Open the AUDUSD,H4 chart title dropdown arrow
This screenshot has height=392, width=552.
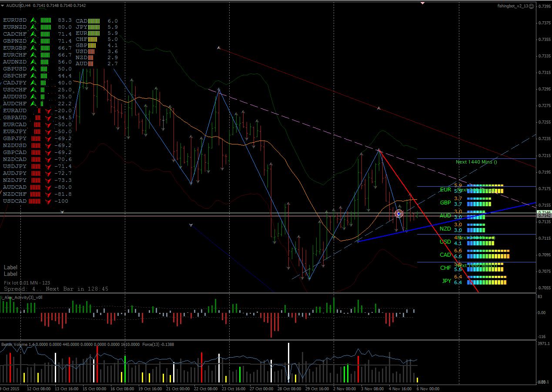click(3, 6)
